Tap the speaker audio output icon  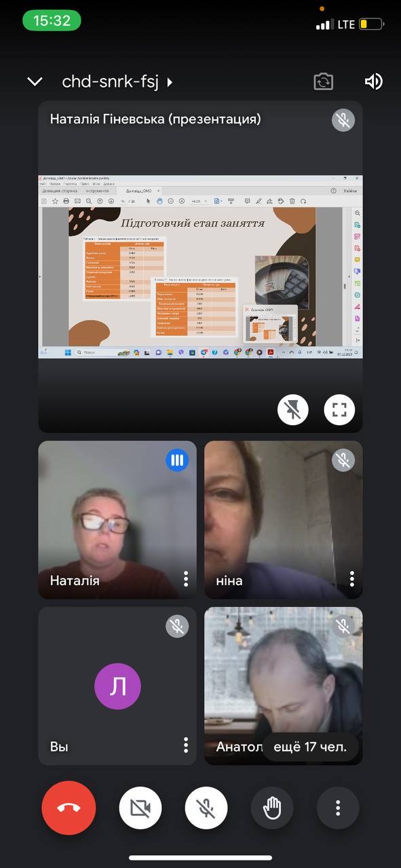[373, 82]
